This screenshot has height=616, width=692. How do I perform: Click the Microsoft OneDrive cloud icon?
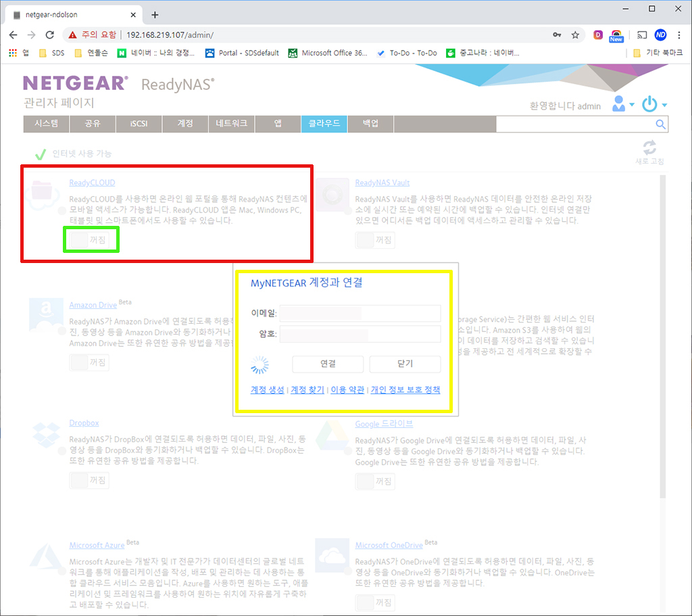coord(332,556)
